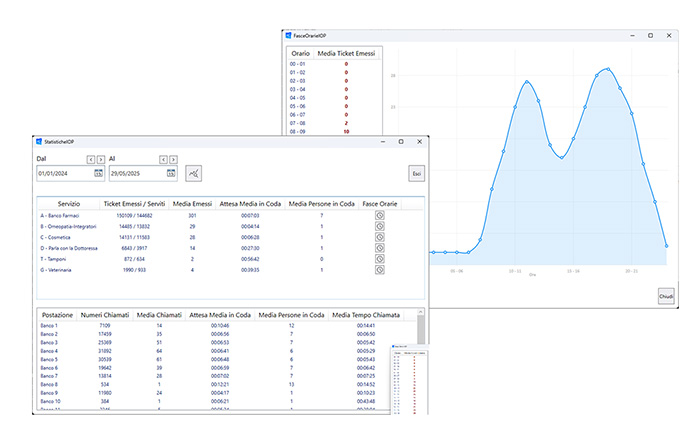Click the 04 - 05 hour row

pyautogui.click(x=334, y=98)
